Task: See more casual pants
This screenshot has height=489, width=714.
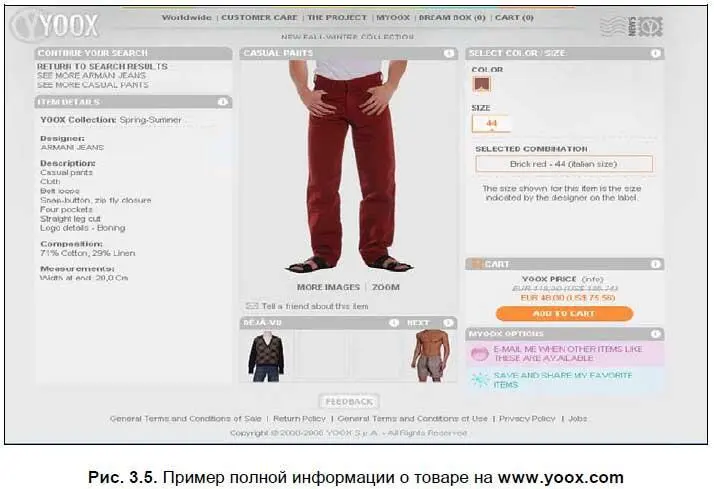Action: (x=93, y=85)
